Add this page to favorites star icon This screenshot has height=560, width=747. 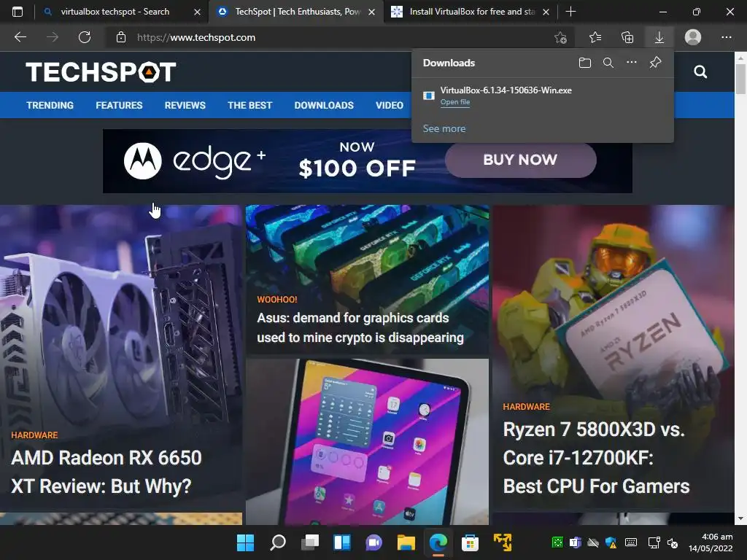coord(561,37)
